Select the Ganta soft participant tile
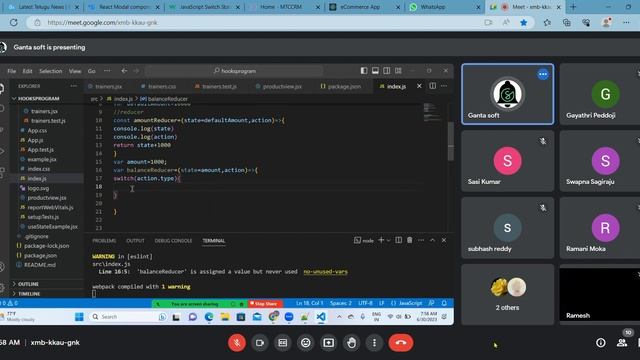 tap(507, 94)
